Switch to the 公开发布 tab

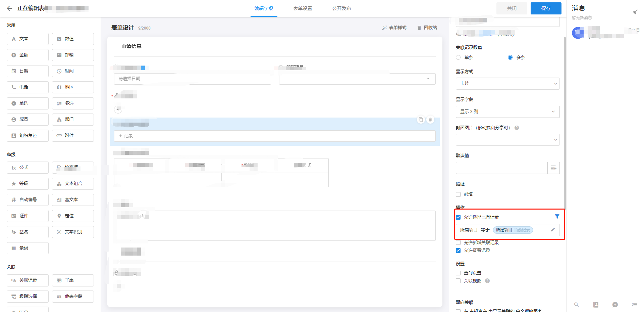(x=341, y=8)
